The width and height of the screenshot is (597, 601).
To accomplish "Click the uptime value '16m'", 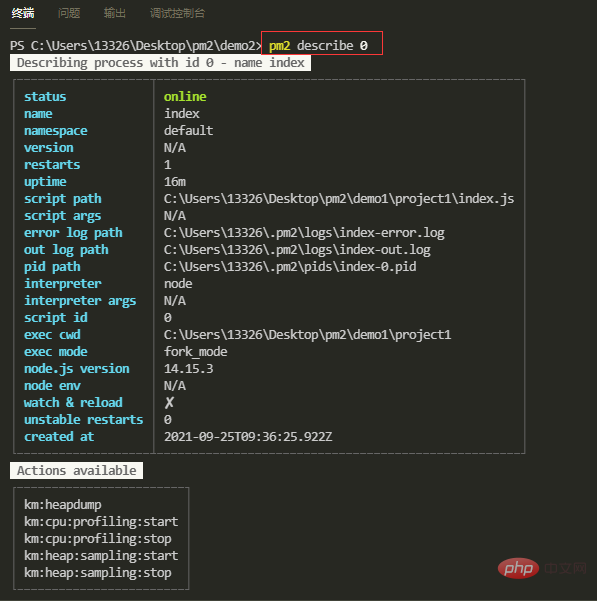I will tap(175, 181).
